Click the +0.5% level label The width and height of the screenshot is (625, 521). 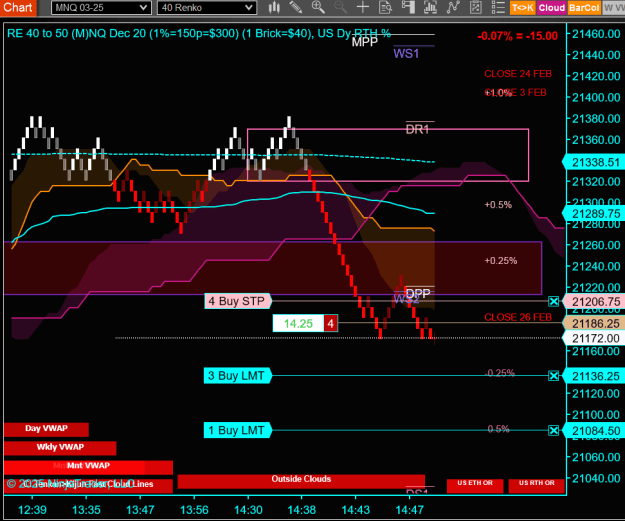[x=498, y=205]
